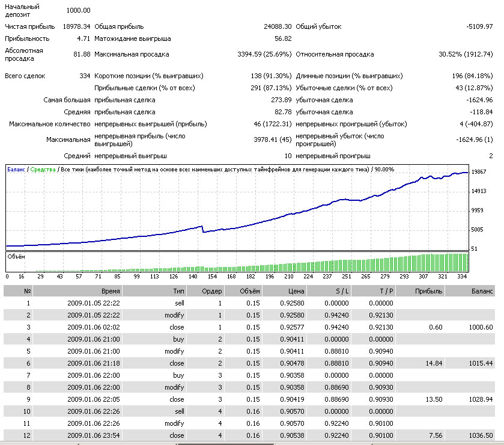The width and height of the screenshot is (504, 445).
Task: Select the price 0.92577 in row 3
Action: [x=292, y=327]
